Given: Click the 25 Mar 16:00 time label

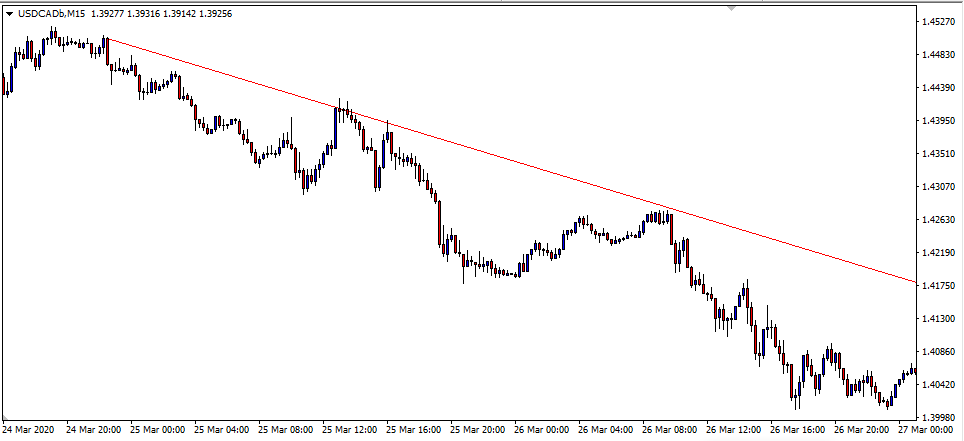Looking at the screenshot, I should (413, 428).
